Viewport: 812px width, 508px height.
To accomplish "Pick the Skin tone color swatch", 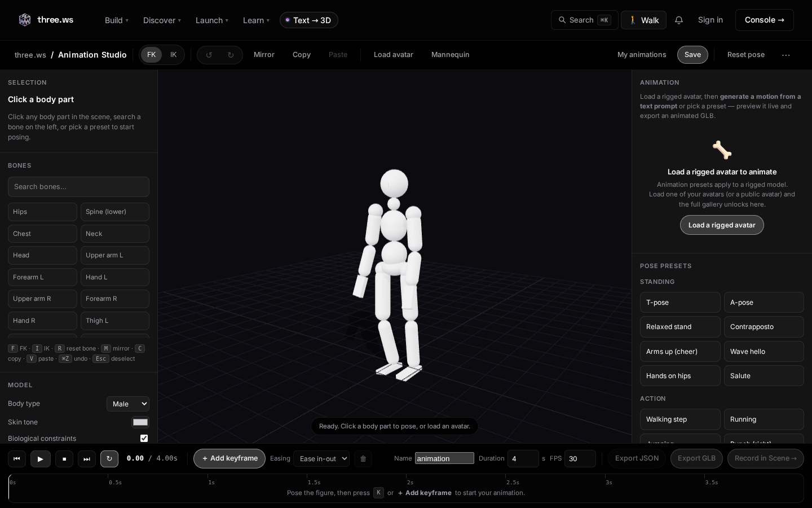I will coord(140,422).
